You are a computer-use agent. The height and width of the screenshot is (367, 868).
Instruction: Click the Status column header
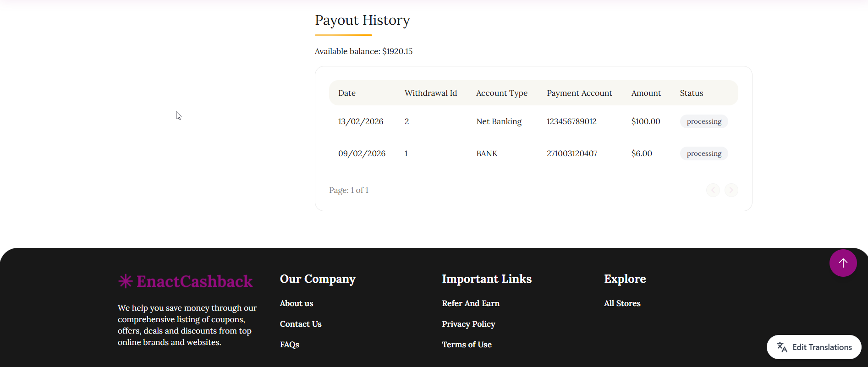(691, 93)
